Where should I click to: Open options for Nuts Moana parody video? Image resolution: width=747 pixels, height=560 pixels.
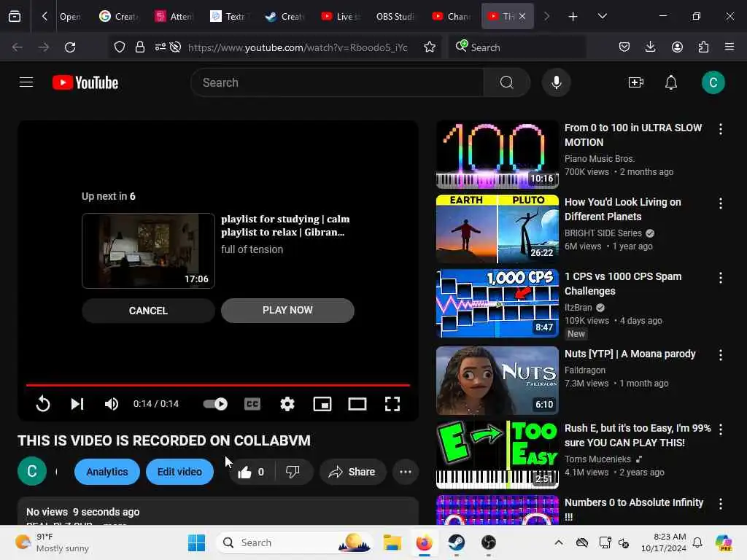coord(720,355)
